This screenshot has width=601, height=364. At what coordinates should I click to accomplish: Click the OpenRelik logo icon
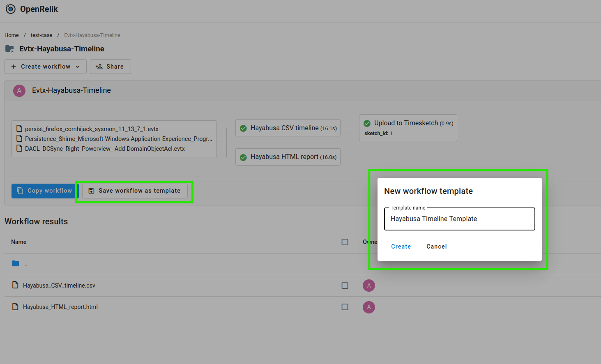11,9
